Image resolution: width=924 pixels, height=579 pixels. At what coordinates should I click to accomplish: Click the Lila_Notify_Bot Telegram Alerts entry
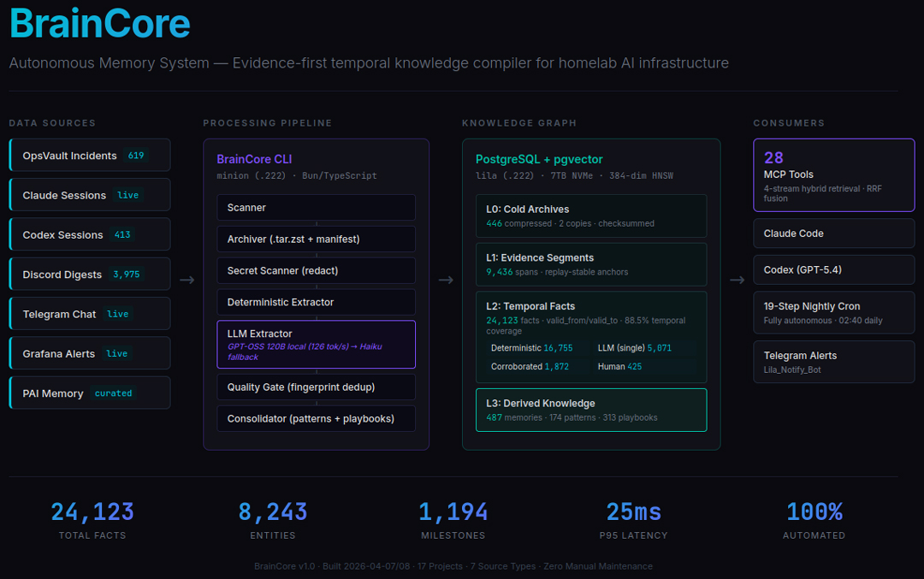[x=833, y=361]
